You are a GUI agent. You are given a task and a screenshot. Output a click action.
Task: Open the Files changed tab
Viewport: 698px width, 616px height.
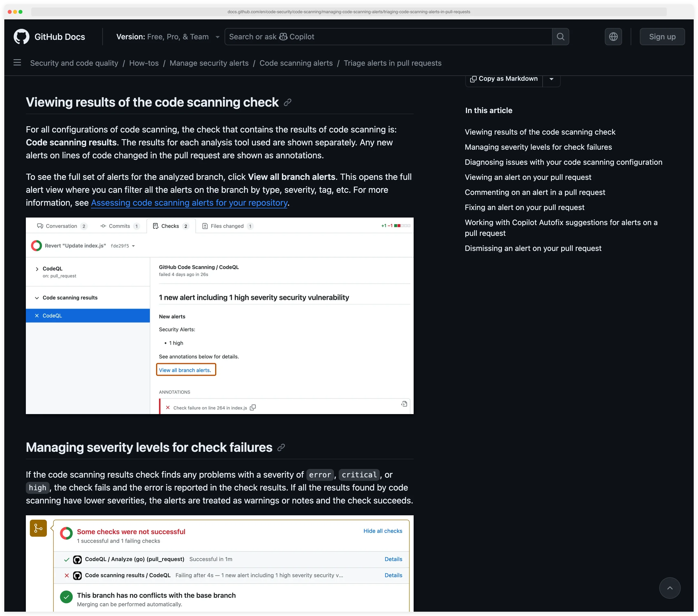point(227,226)
